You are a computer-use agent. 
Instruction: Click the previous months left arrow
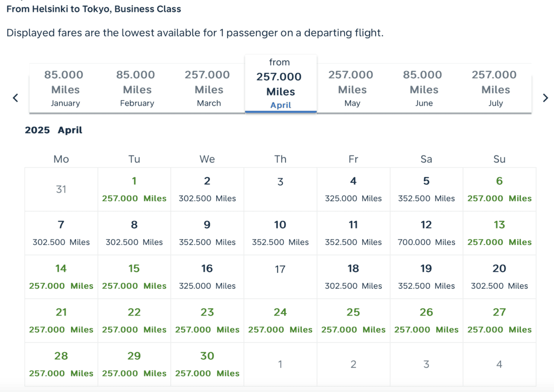[16, 98]
